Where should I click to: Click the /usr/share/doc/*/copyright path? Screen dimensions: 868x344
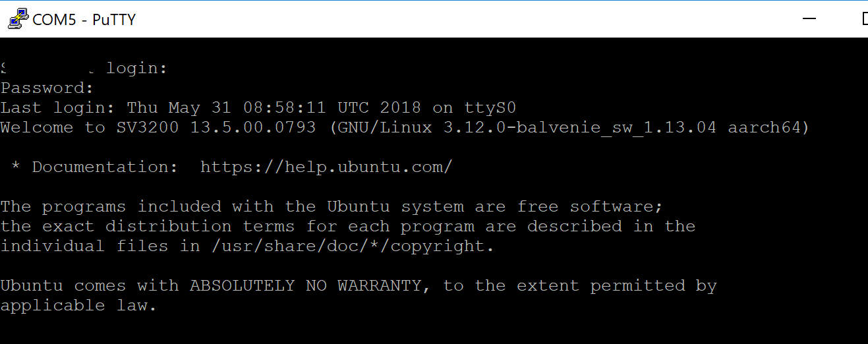(x=352, y=246)
